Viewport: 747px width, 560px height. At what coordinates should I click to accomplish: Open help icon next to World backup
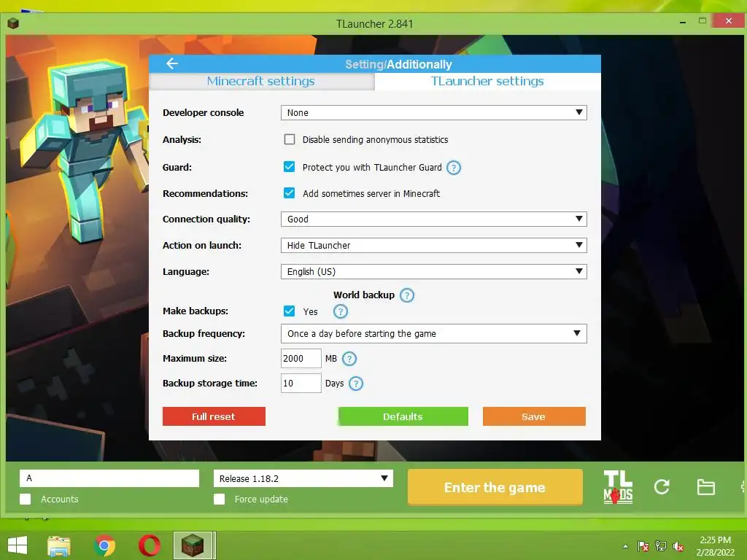click(407, 295)
